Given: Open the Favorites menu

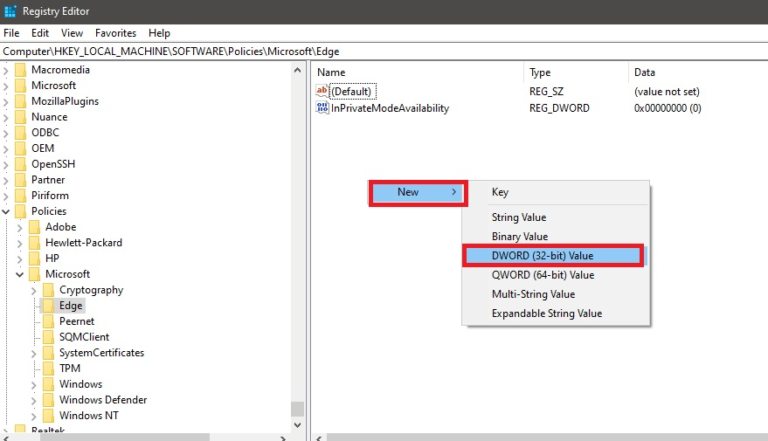Looking at the screenshot, I should click(116, 33).
